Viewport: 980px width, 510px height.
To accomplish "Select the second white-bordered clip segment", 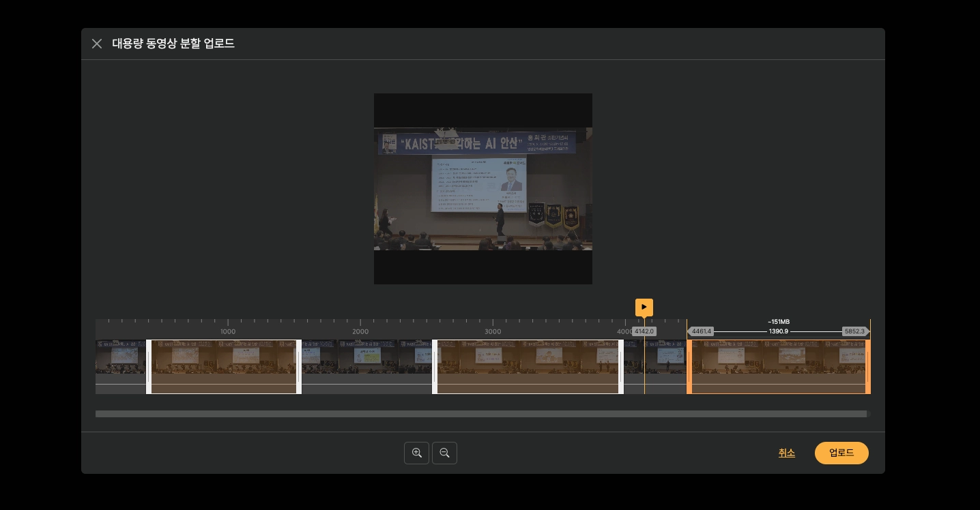I will click(x=527, y=367).
